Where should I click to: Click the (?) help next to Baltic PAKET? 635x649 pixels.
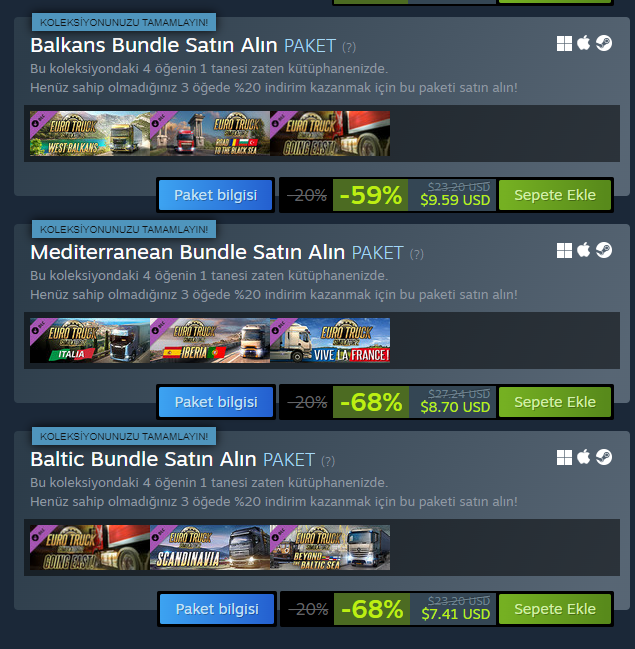pyautogui.click(x=328, y=461)
